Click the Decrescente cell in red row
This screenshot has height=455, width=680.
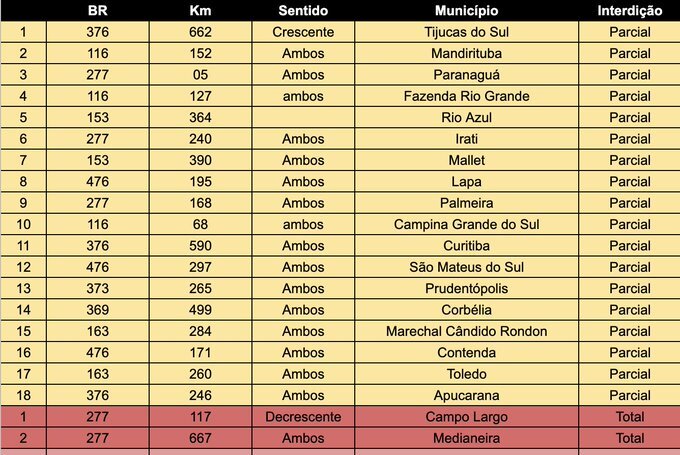302,416
